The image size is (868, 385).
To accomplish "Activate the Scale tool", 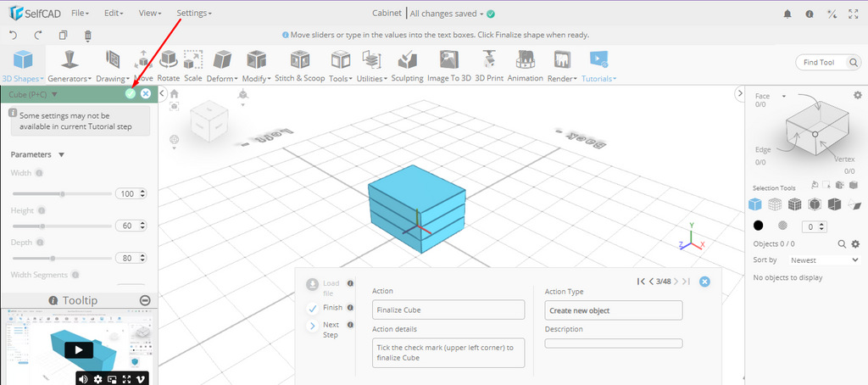I will (x=193, y=64).
